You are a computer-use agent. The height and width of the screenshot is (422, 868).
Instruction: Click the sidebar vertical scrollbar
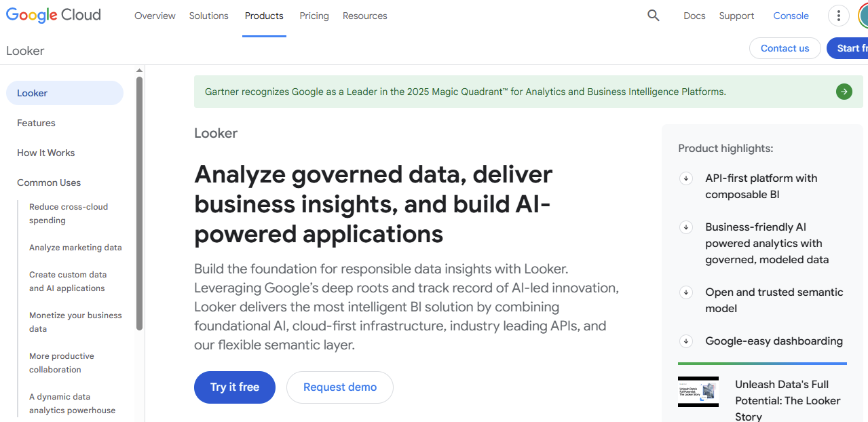coord(139,204)
